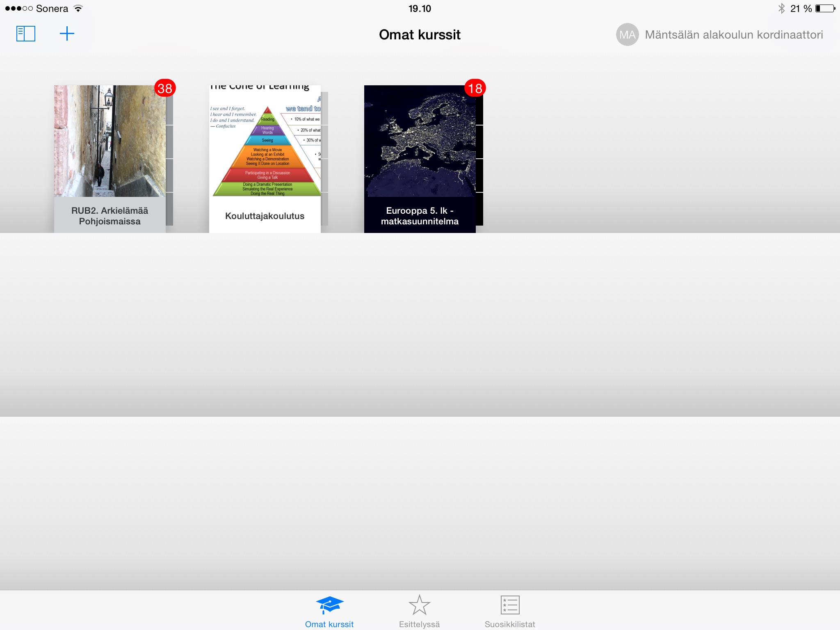This screenshot has height=630, width=840.
Task: Tap the Bluetooth status icon
Action: 781,9
